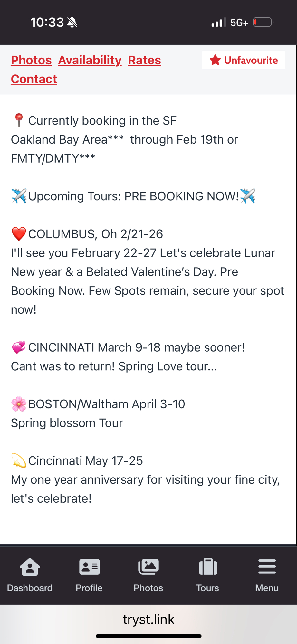Follow the Contact link
This screenshot has width=297, height=644.
tap(34, 79)
